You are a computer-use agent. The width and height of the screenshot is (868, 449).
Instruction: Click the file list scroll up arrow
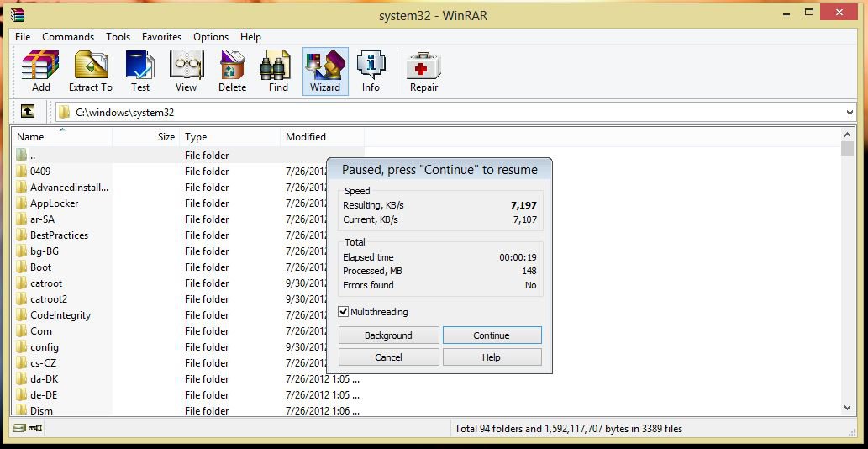pos(847,134)
